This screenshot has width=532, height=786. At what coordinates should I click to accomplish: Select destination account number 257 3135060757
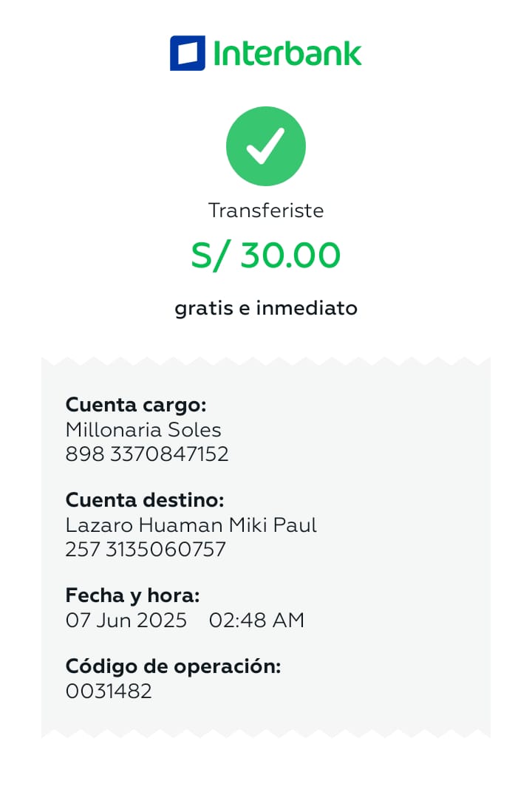(x=146, y=550)
